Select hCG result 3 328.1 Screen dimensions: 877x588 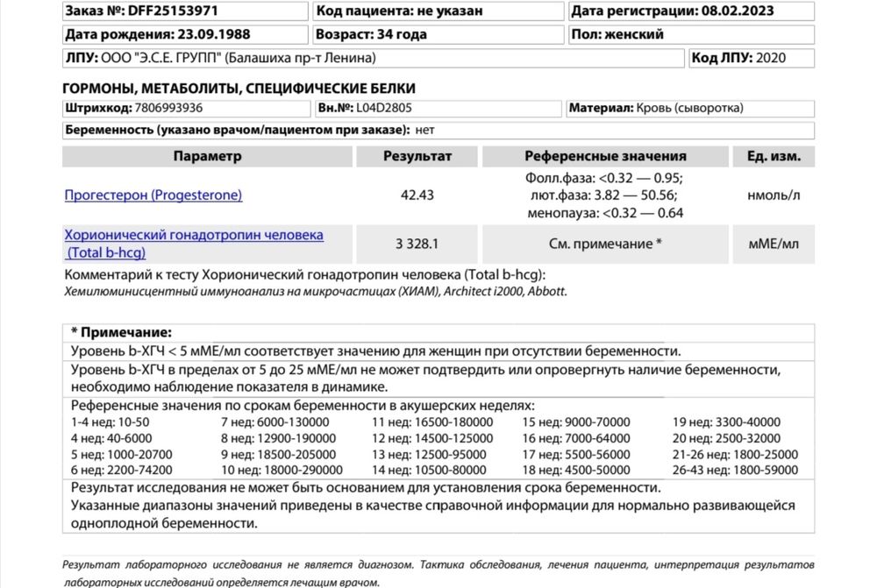(417, 244)
